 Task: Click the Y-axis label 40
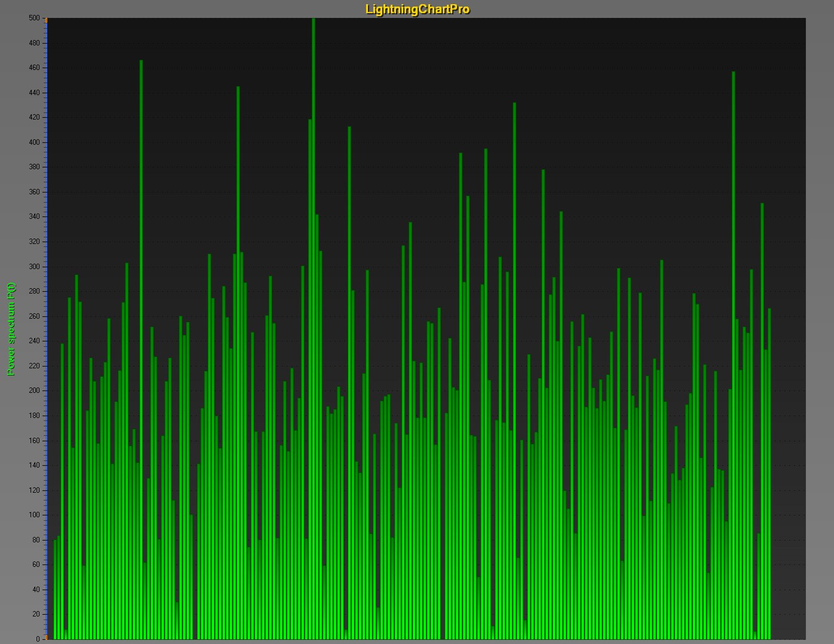[36, 590]
